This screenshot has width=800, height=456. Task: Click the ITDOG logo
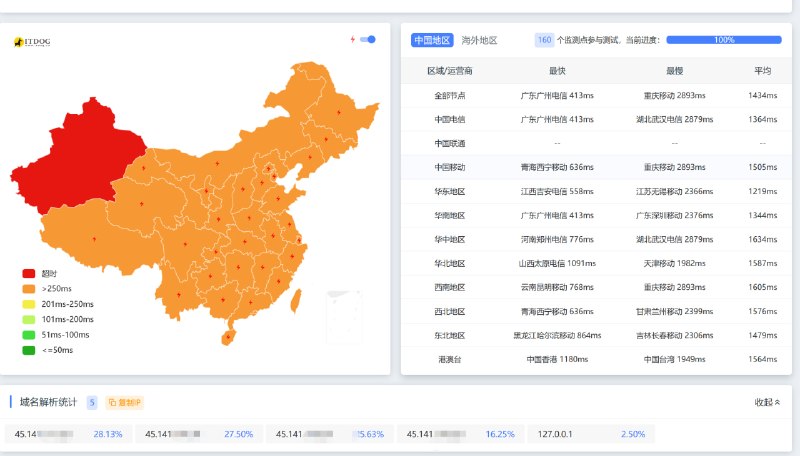pyautogui.click(x=32, y=42)
